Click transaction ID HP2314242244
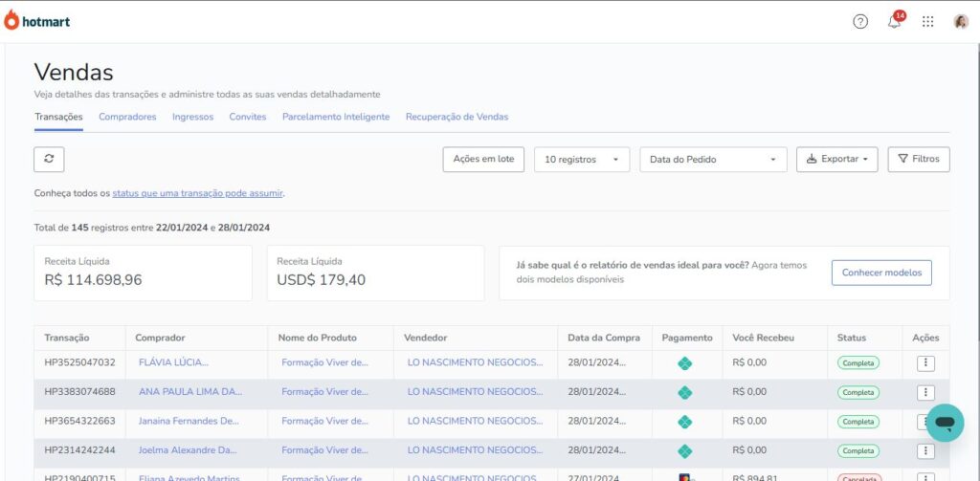Viewport: 980px width, 481px height. pyautogui.click(x=80, y=449)
